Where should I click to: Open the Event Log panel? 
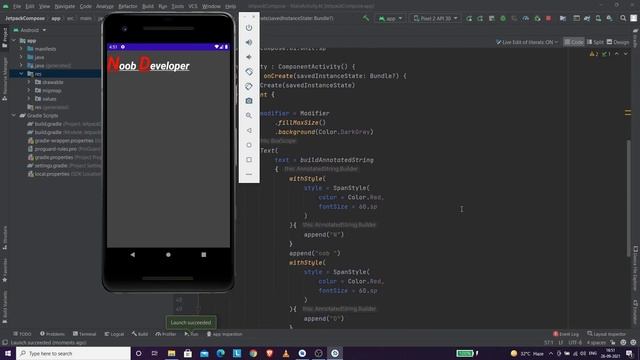[x=566, y=334]
